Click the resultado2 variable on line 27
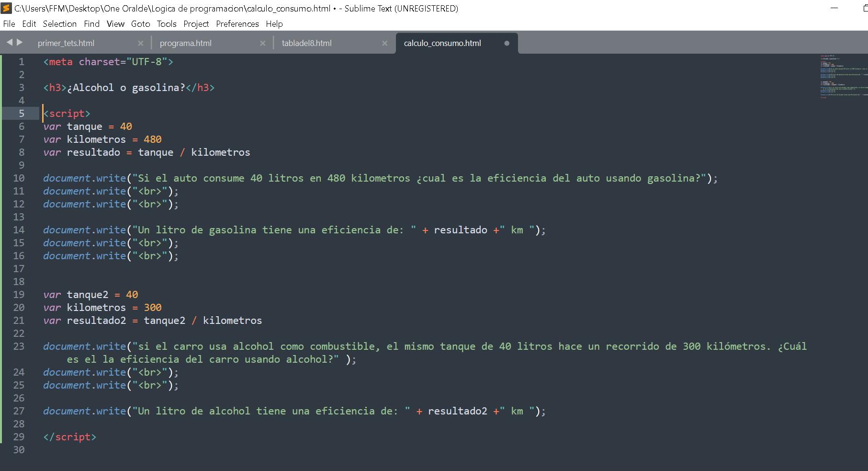868x471 pixels. [458, 411]
